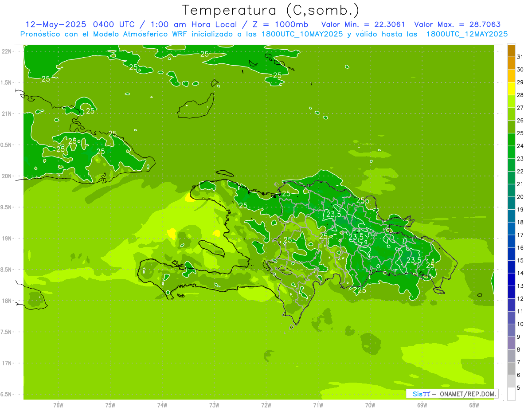This screenshot has width=532, height=411.
Task: Click legend value 11
Action: pyautogui.click(x=520, y=311)
